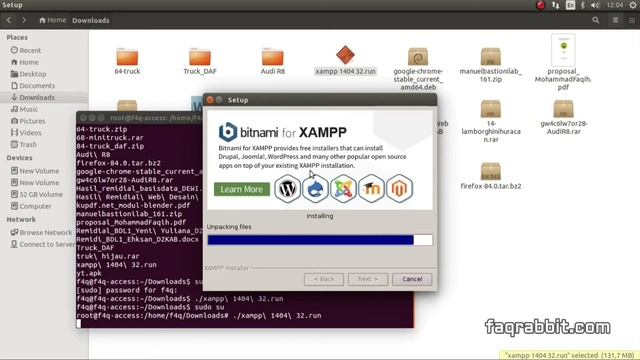Click the Magento icon in Setup dialog

point(399,189)
